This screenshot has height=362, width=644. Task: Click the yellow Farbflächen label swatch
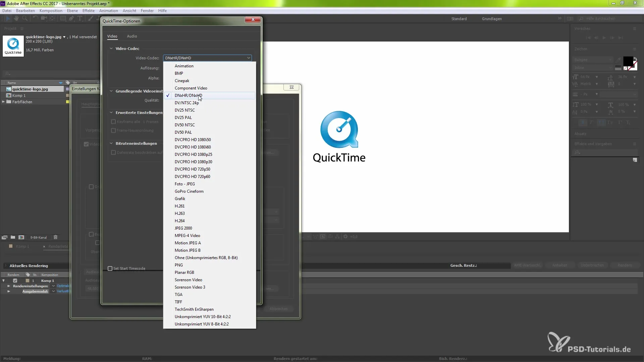[67, 102]
